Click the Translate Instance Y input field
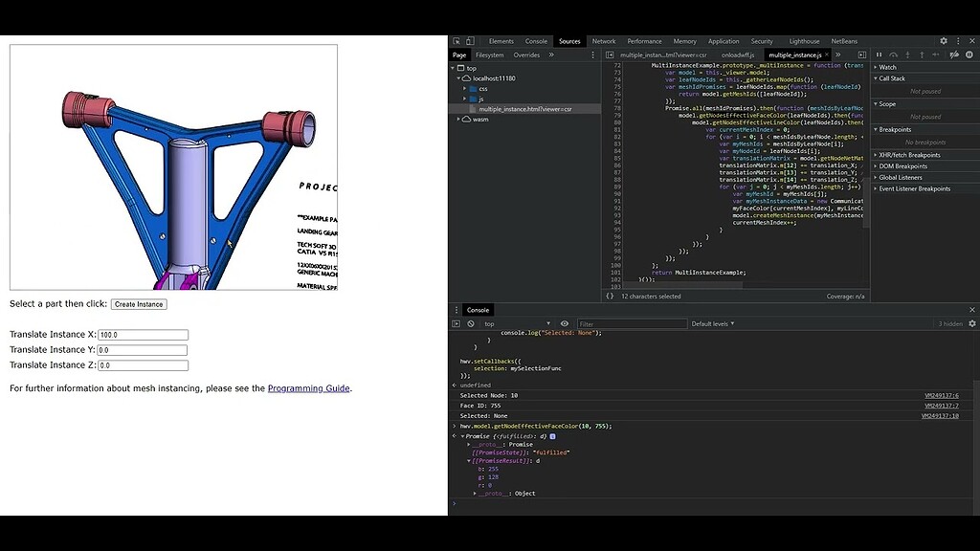Screen dimensions: 980x551 pos(142,349)
